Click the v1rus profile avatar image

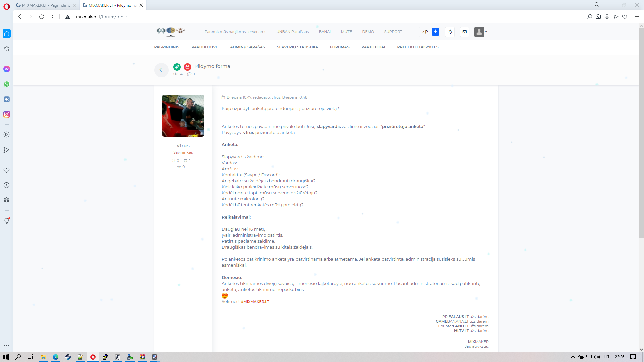click(183, 116)
